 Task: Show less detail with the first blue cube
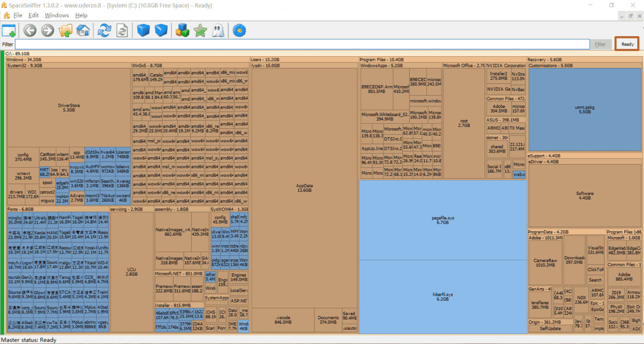[x=143, y=30]
